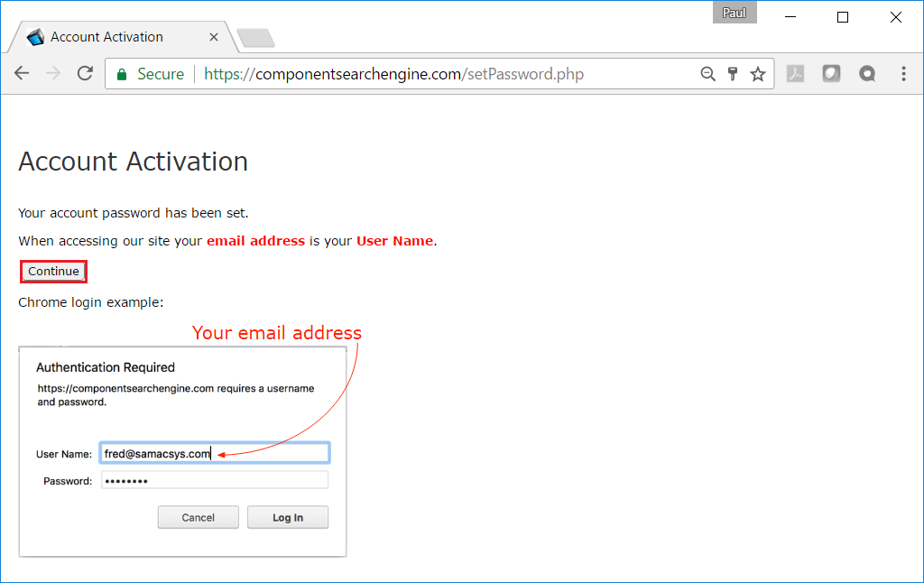
Task: Bookmark this page with the star
Action: point(758,74)
